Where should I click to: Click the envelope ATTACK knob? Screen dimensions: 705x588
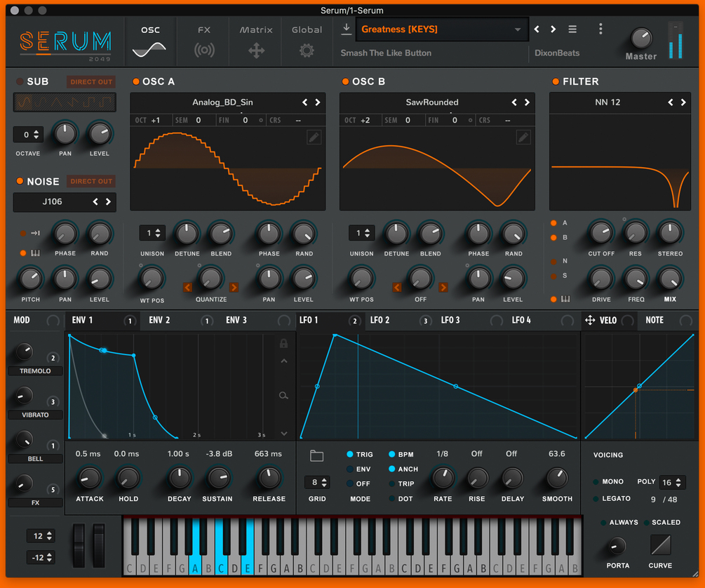click(90, 479)
